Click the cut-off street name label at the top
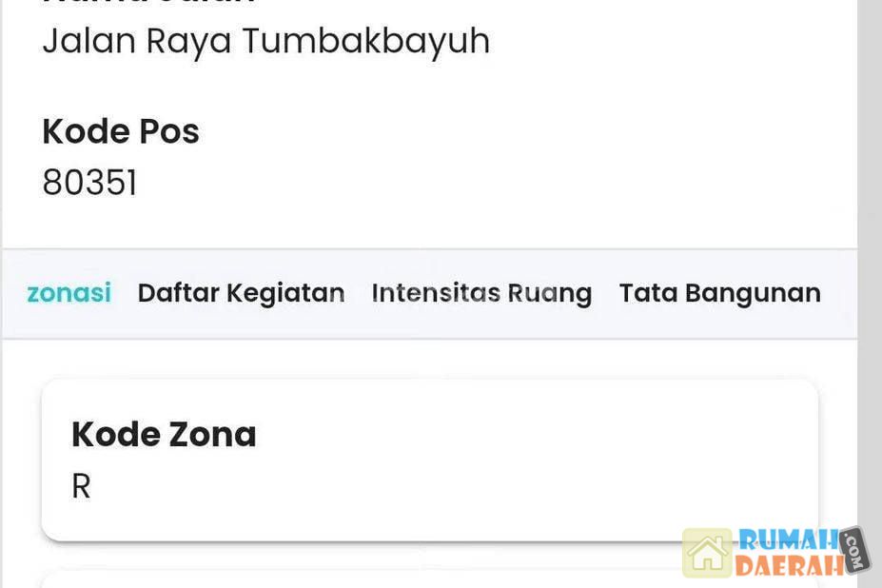The height and width of the screenshot is (588, 882). pyautogui.click(x=148, y=4)
